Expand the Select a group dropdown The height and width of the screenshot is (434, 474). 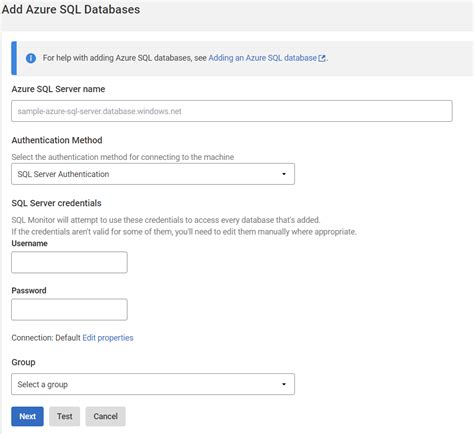[x=153, y=384]
